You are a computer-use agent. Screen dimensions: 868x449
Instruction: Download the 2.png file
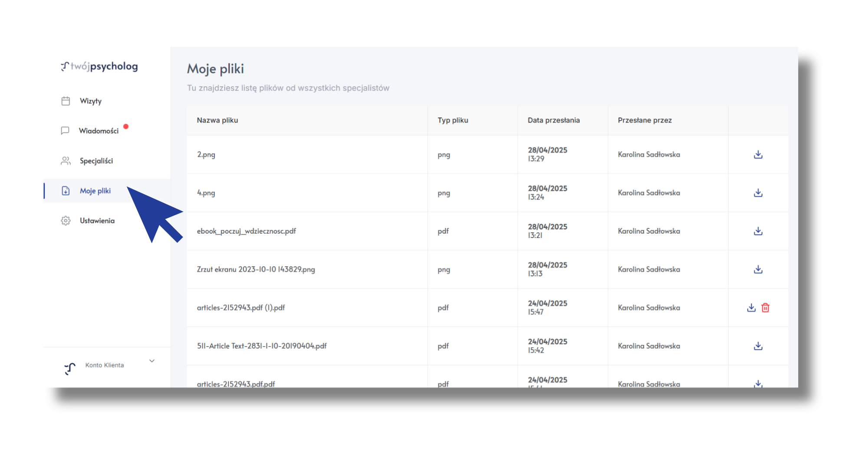[758, 155]
